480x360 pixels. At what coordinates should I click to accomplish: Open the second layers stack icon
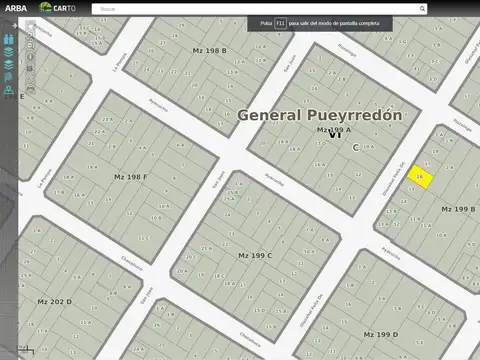(x=9, y=64)
